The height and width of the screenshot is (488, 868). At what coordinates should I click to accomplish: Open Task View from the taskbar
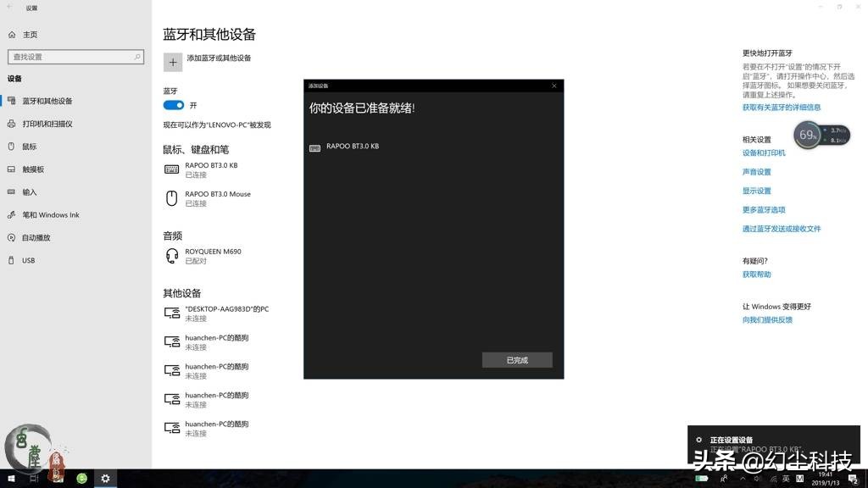tap(34, 478)
